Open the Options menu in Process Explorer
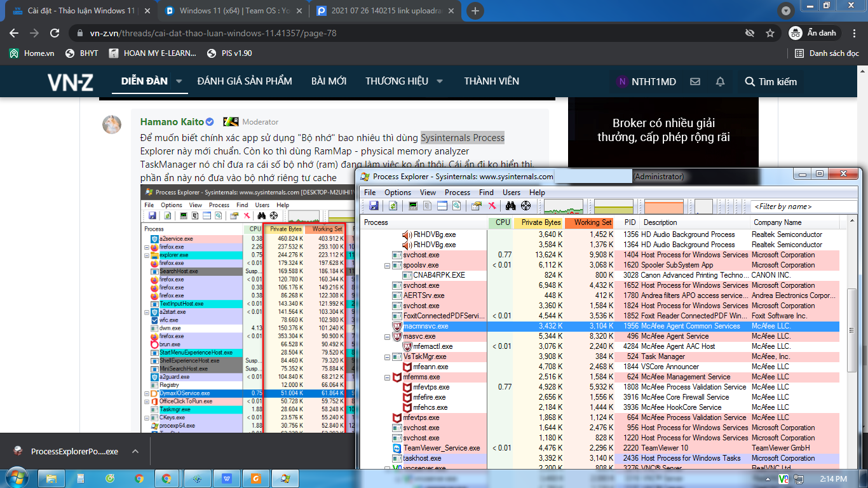This screenshot has width=868, height=488. tap(398, 193)
